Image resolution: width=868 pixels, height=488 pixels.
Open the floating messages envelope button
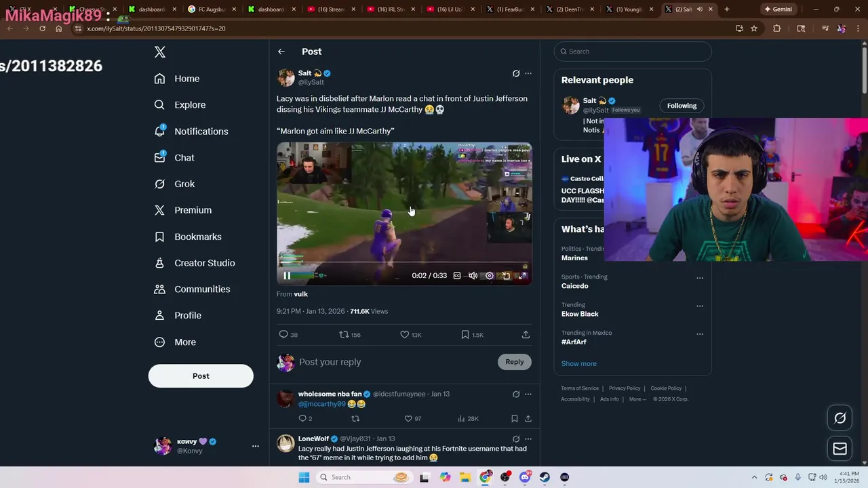tap(840, 449)
